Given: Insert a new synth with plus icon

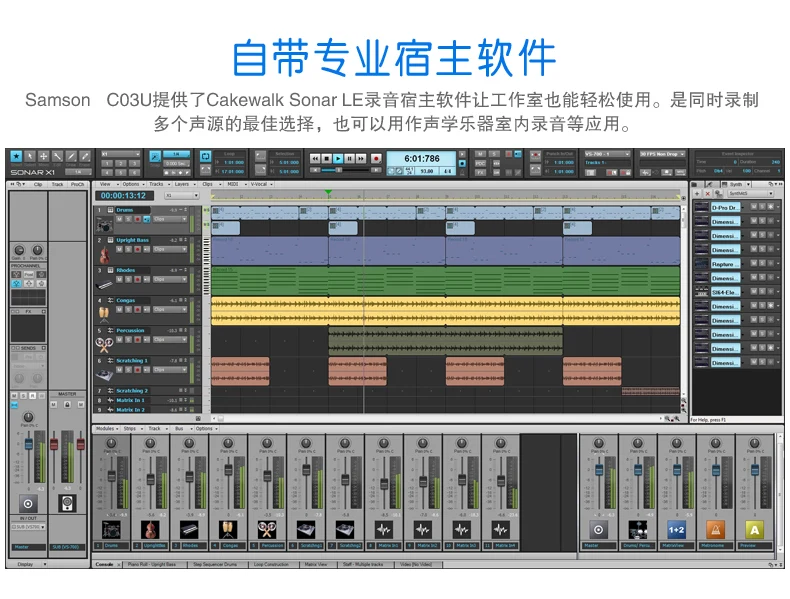Looking at the screenshot, I should [x=697, y=193].
